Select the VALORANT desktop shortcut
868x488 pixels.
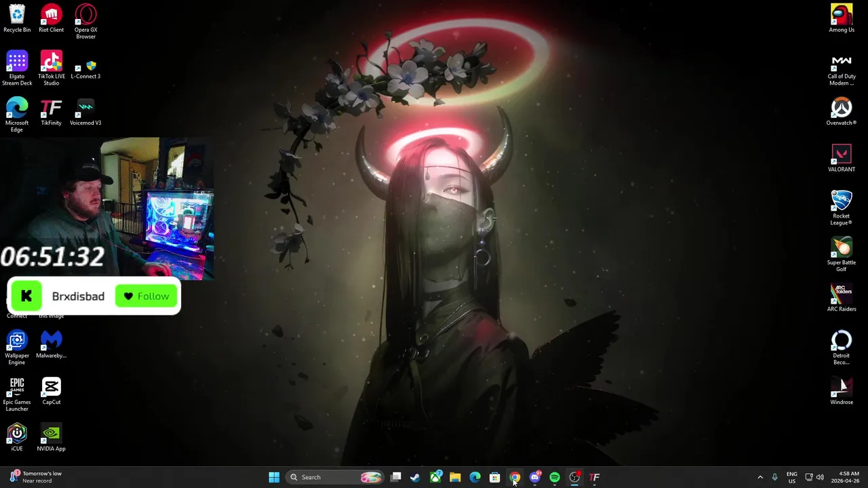pyautogui.click(x=842, y=159)
